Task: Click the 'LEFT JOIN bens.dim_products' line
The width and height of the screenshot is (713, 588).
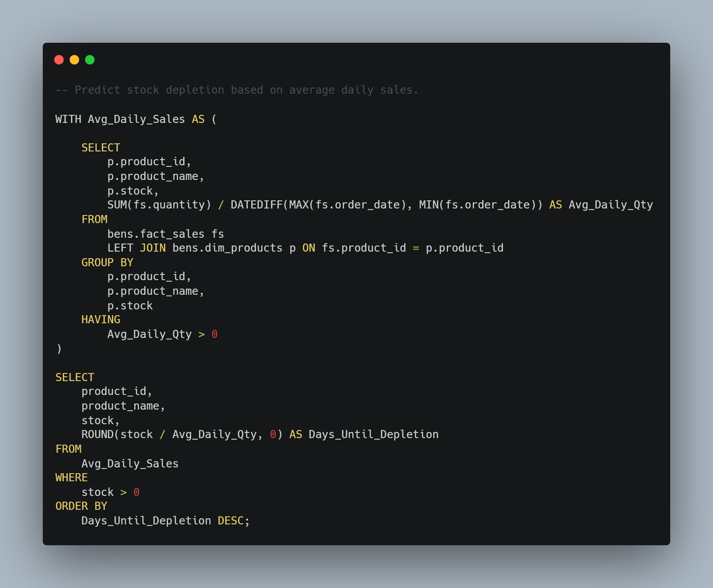Action: click(x=305, y=248)
